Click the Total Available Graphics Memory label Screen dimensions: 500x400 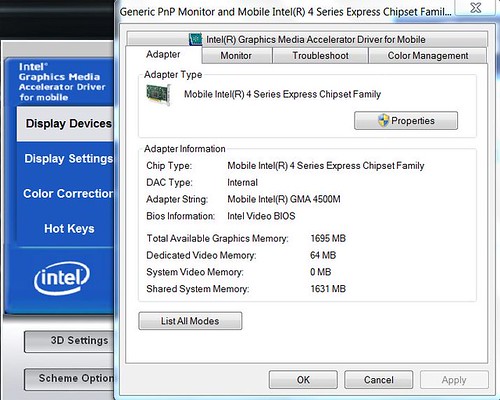pos(217,239)
